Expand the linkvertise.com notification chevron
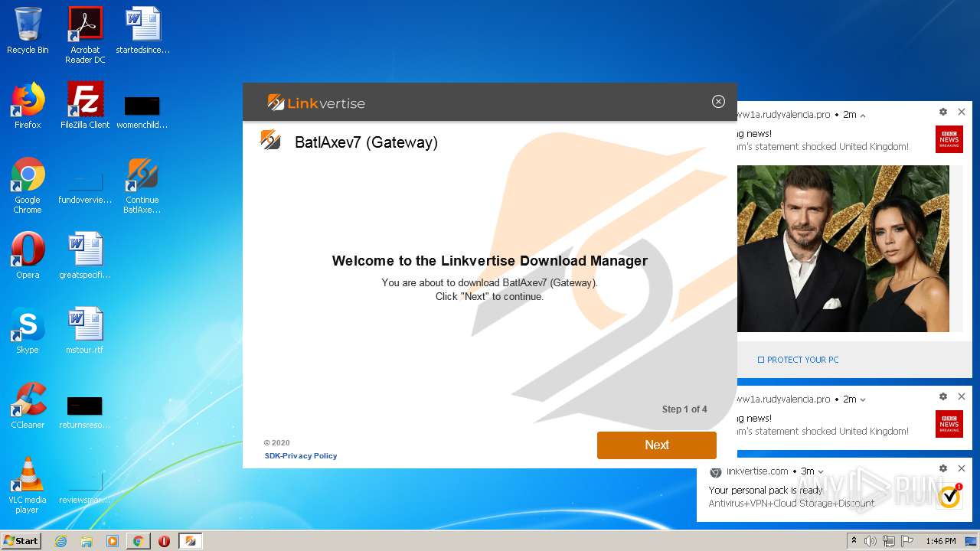This screenshot has height=551, width=980. (x=821, y=471)
